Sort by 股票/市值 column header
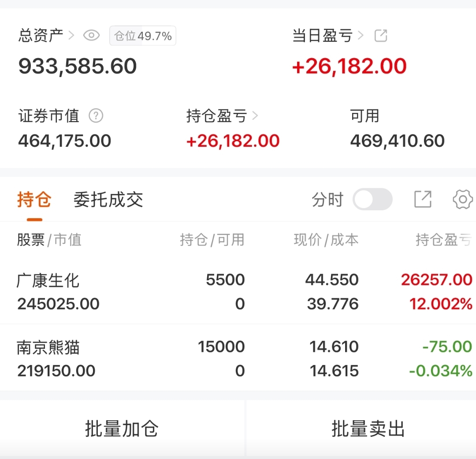Image resolution: width=476 pixels, height=459 pixels. click(49, 240)
